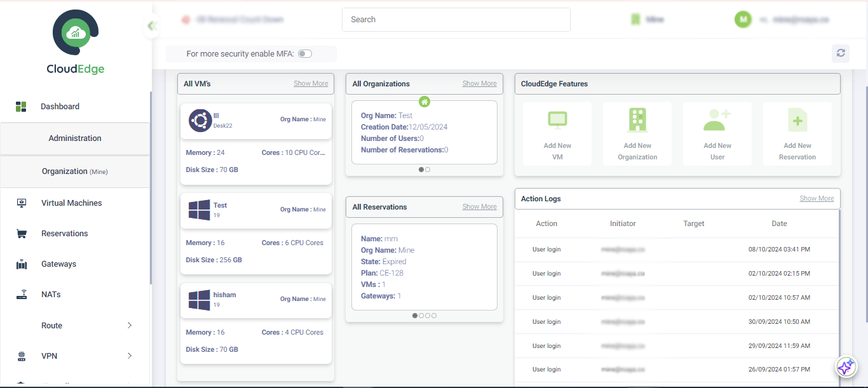Click Show More in Action Logs
Image resolution: width=868 pixels, height=388 pixels.
coord(817,199)
